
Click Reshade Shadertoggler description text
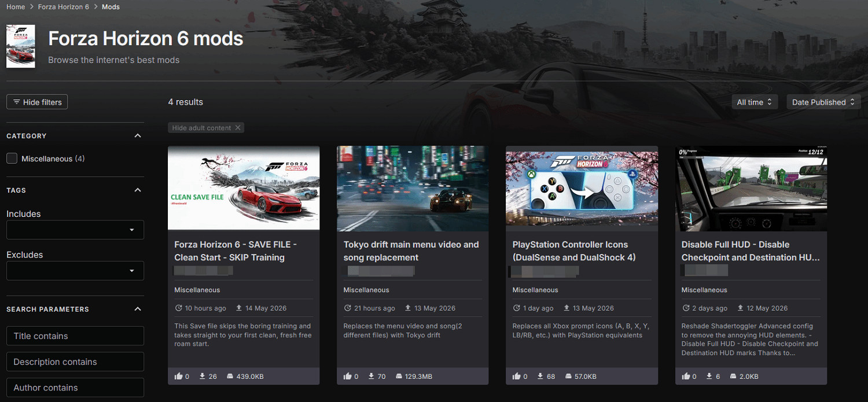pos(750,340)
